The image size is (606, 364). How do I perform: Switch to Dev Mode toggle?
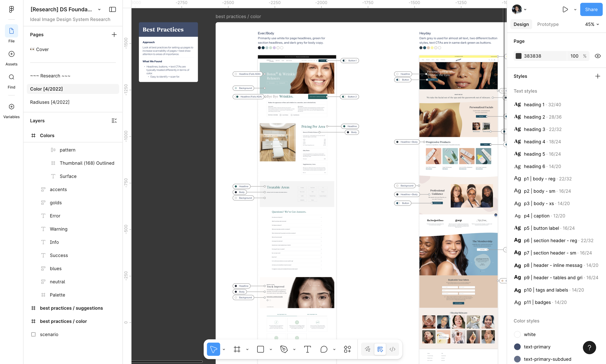click(392, 349)
